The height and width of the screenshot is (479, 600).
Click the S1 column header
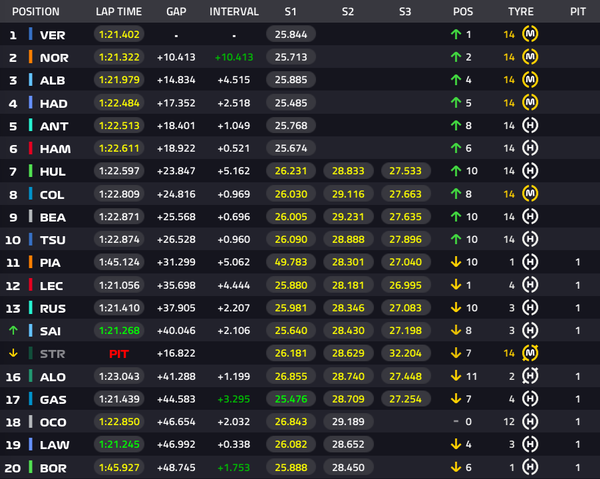point(290,11)
